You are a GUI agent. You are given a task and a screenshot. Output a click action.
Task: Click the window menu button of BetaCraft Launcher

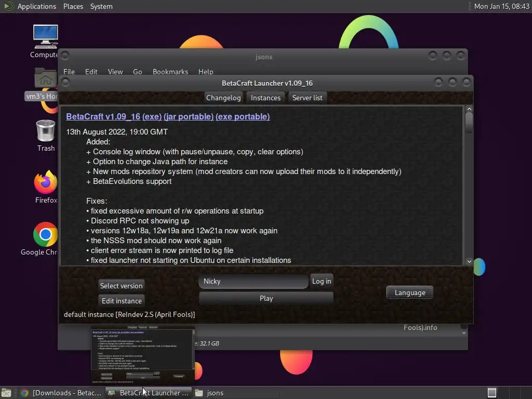pos(65,82)
